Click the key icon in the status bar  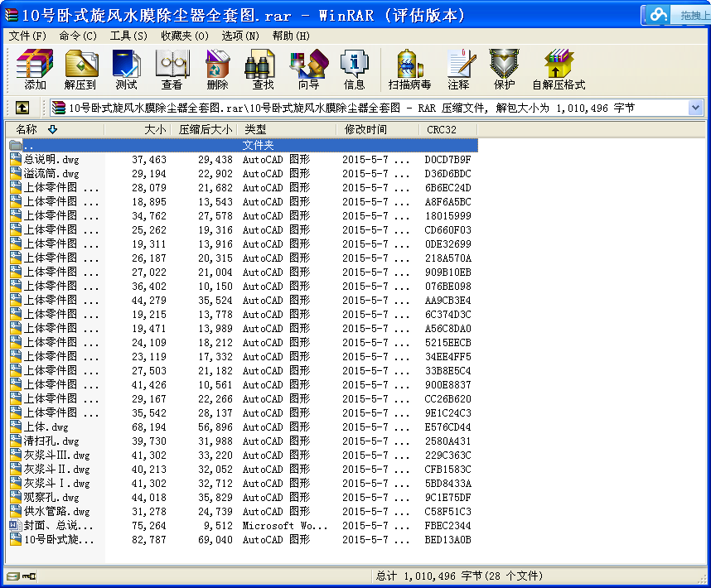[29, 576]
